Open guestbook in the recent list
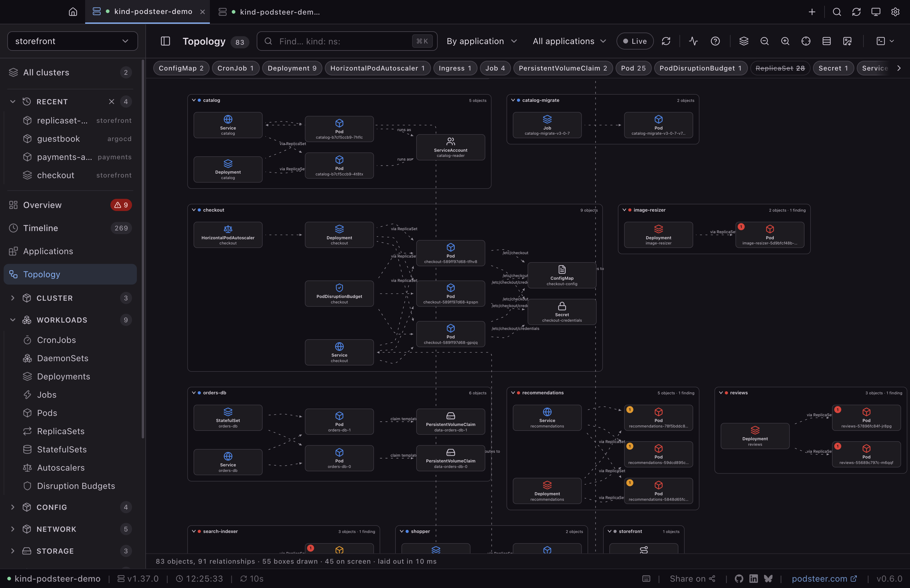The height and width of the screenshot is (588, 910). pyautogui.click(x=78, y=139)
